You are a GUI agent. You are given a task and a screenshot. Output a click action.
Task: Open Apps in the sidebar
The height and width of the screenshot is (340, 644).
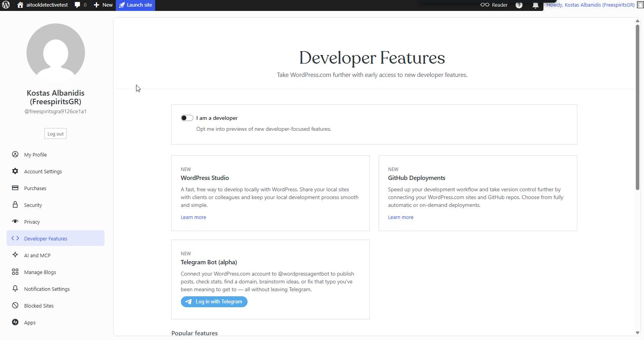click(x=55, y=322)
